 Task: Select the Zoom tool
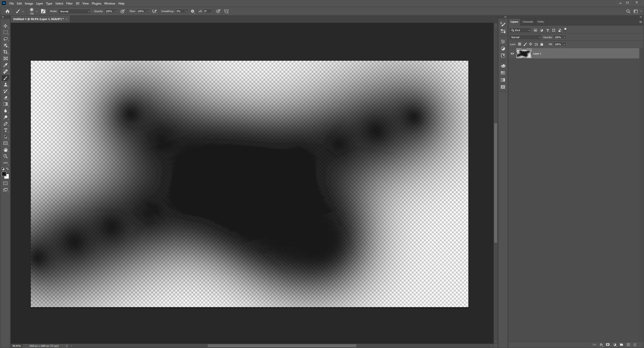pyautogui.click(x=6, y=157)
